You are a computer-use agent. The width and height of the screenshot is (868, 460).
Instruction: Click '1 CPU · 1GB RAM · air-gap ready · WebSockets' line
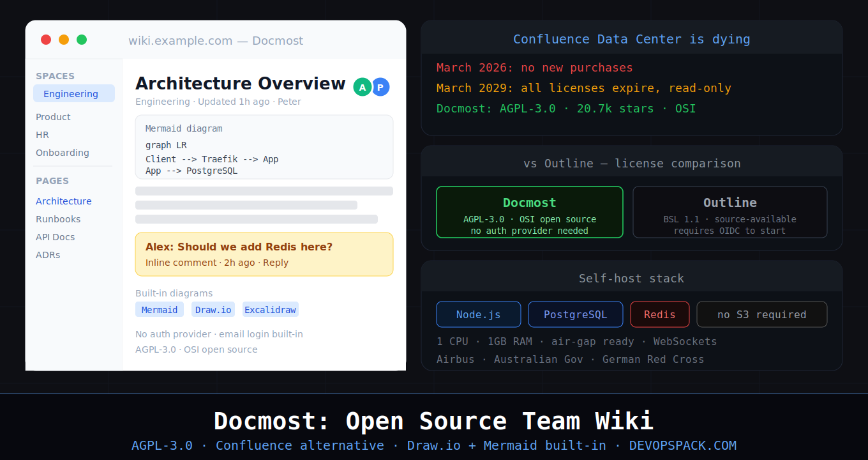pyautogui.click(x=577, y=341)
